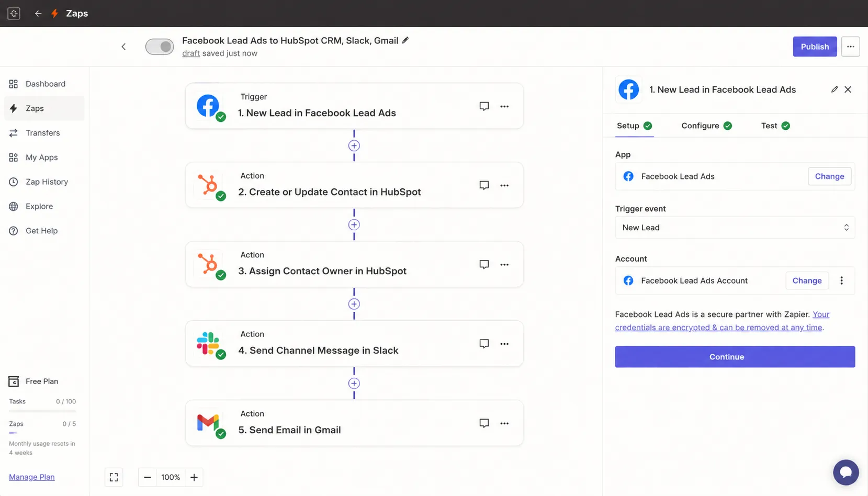This screenshot has height=496, width=868.
Task: Open My Apps in the sidebar
Action: (44, 157)
